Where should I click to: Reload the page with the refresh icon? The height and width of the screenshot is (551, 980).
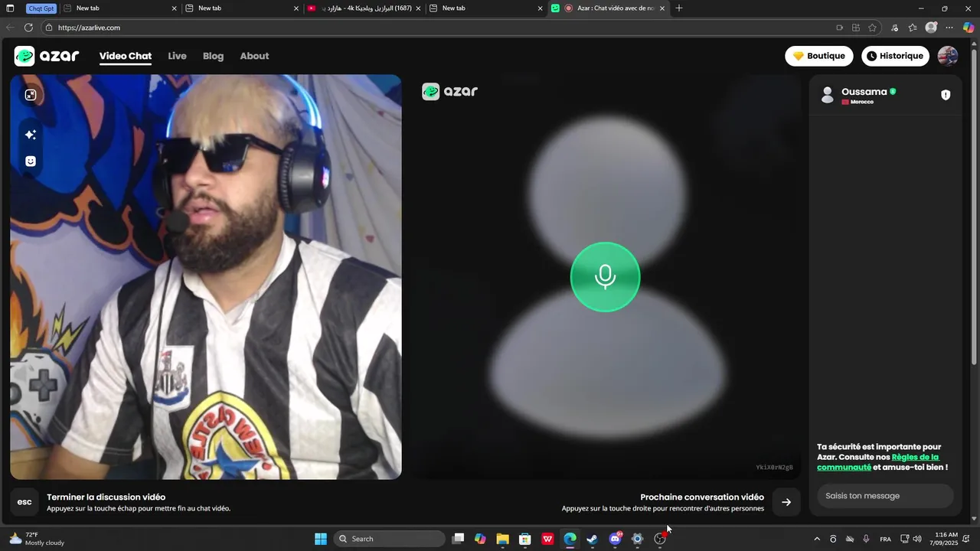28,28
